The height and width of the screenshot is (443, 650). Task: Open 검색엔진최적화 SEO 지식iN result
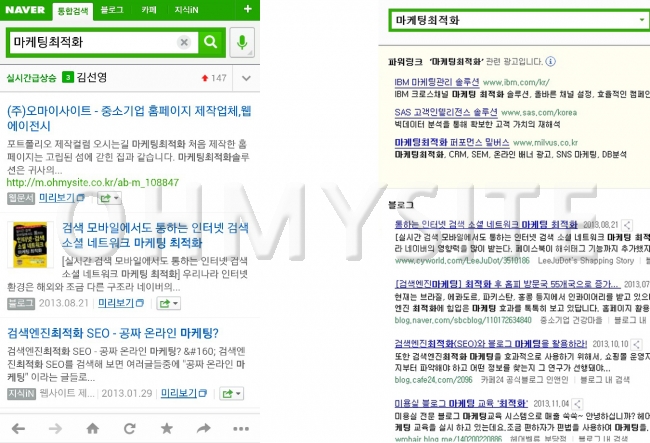113,333
